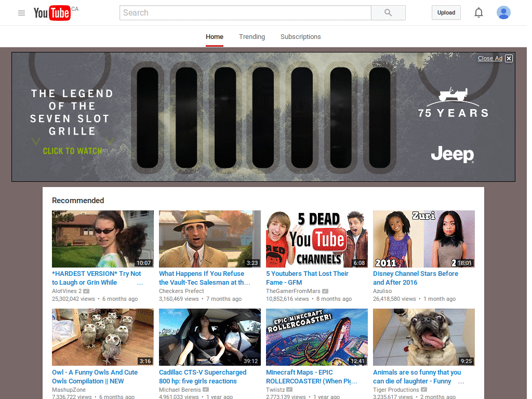
Task: Open the notifications bell
Action: [x=478, y=13]
